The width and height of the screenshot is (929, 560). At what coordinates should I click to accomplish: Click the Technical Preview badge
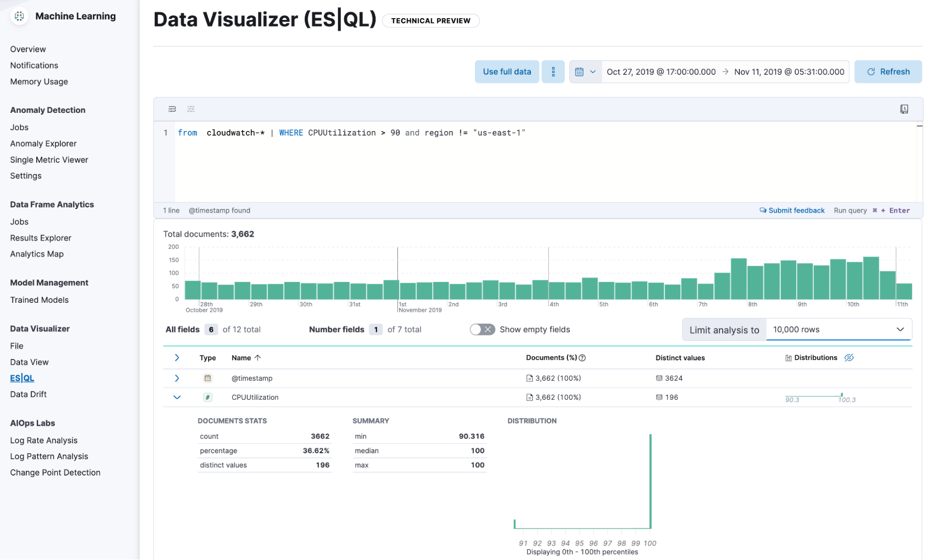[430, 20]
